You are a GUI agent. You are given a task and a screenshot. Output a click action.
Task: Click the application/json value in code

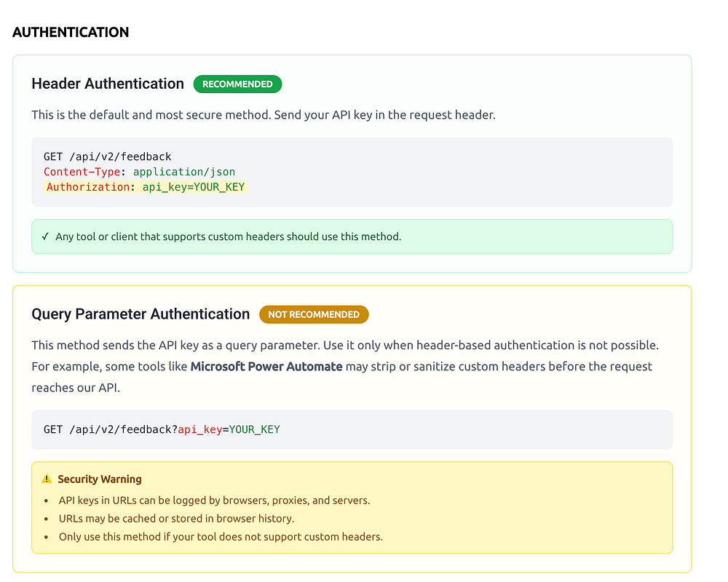pyautogui.click(x=184, y=172)
